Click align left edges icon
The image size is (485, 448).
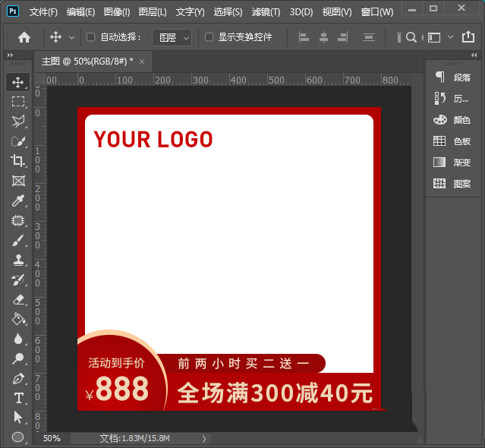point(304,37)
